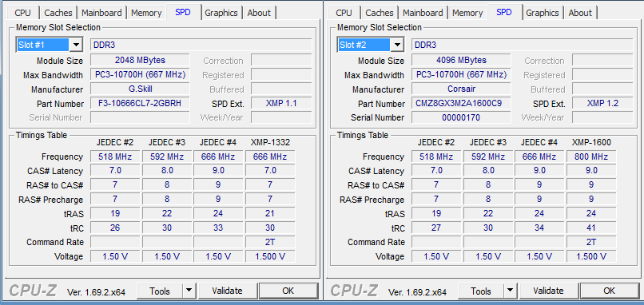644x305 pixels.
Task: Click 2T Command Rate under XMP-1332
Action: [x=270, y=242]
